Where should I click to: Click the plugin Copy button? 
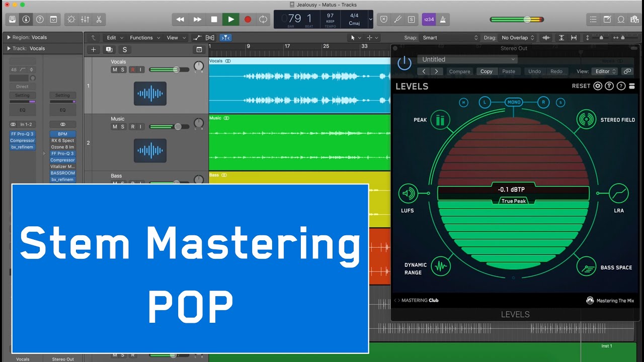(x=487, y=71)
